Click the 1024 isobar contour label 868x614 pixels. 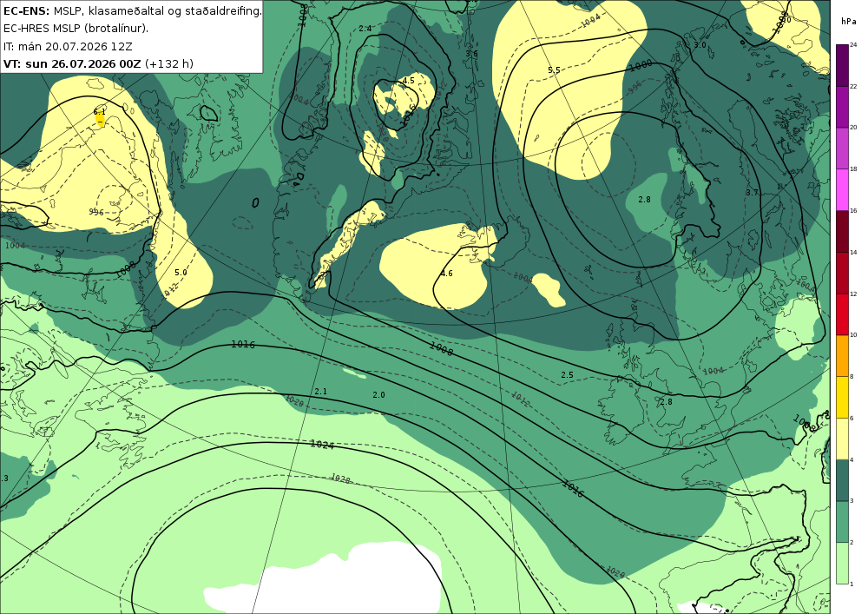click(322, 444)
